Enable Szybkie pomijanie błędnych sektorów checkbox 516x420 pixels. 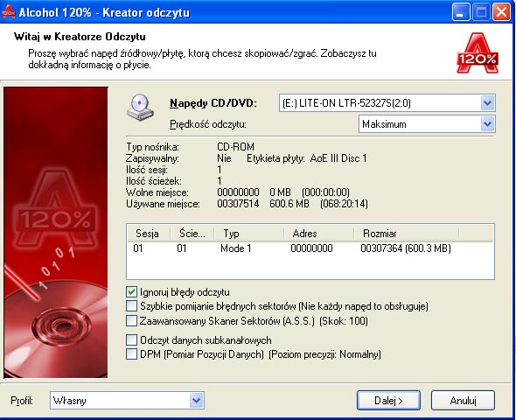(132, 306)
